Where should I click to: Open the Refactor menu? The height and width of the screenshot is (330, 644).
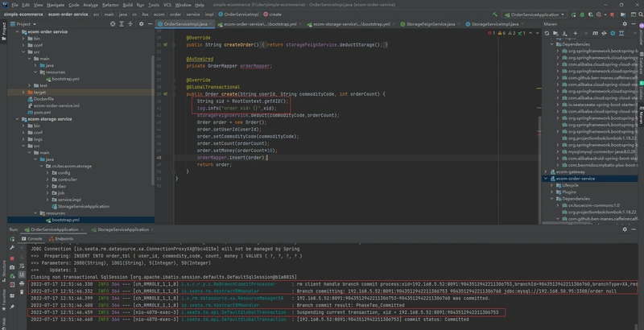(110, 5)
